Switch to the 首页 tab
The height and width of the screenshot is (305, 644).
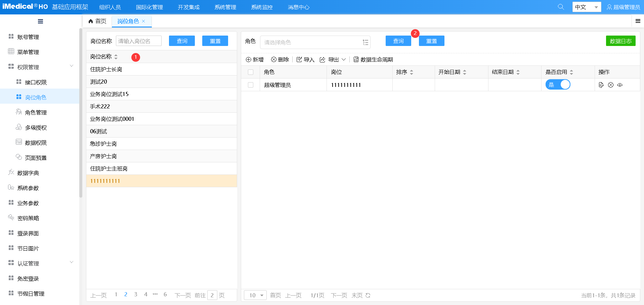(x=97, y=21)
